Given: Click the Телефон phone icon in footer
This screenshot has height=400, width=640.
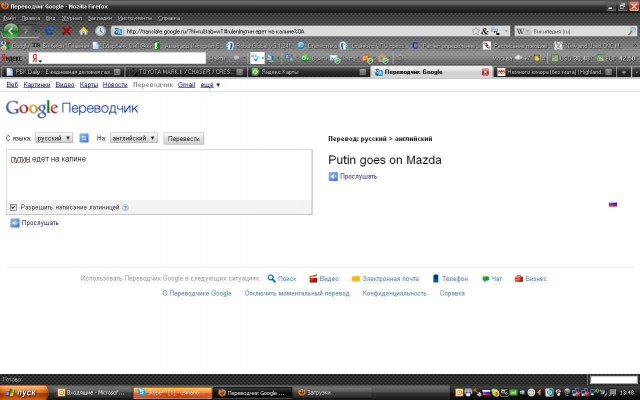Looking at the screenshot, I should click(436, 278).
